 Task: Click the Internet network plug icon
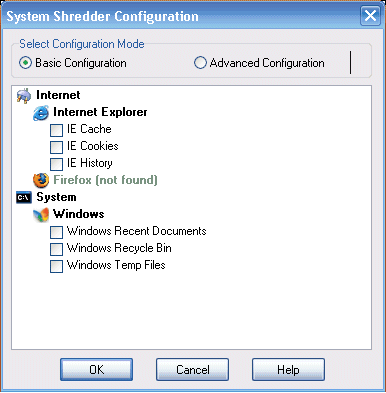24,96
